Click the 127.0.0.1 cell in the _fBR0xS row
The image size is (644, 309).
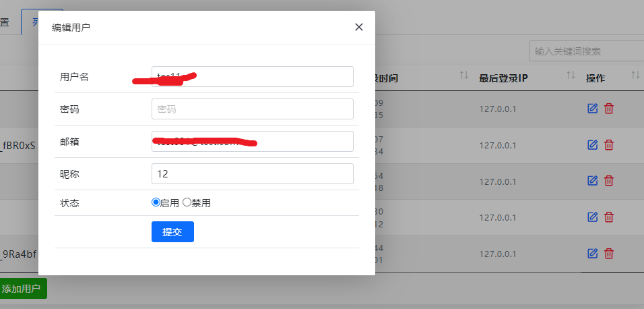(x=497, y=145)
